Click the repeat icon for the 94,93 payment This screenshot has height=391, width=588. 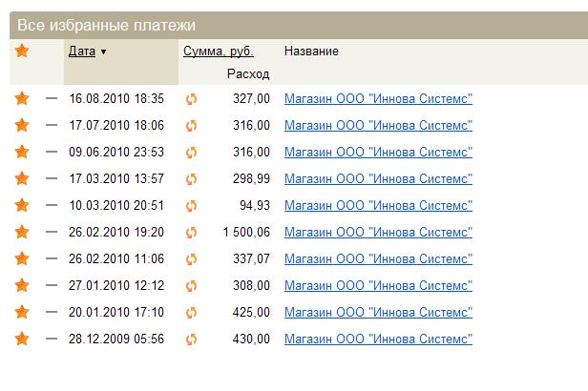(191, 205)
